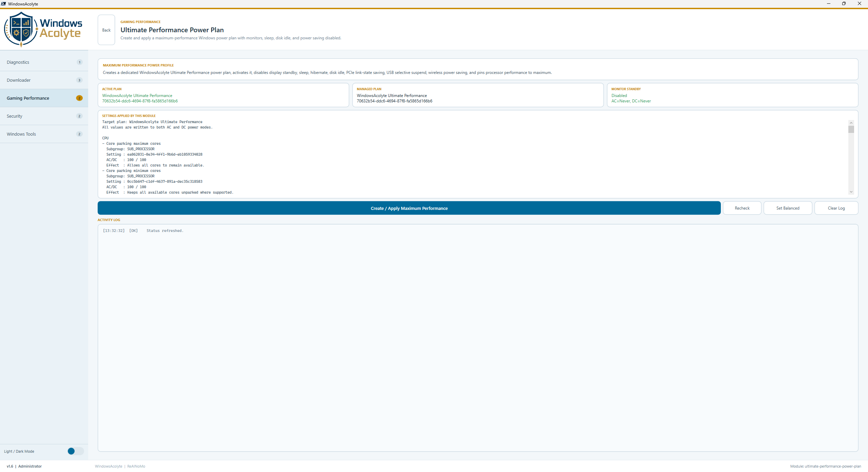Click the 'Allows all cores to remain available.' text
Screen dimensions: 868x472
166,165
